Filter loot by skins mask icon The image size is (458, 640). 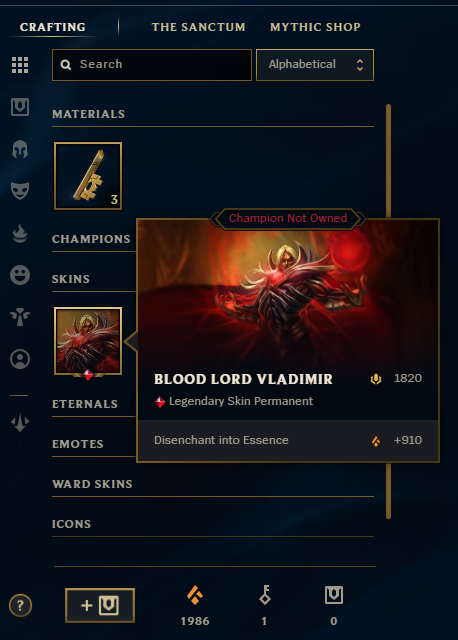(20, 191)
